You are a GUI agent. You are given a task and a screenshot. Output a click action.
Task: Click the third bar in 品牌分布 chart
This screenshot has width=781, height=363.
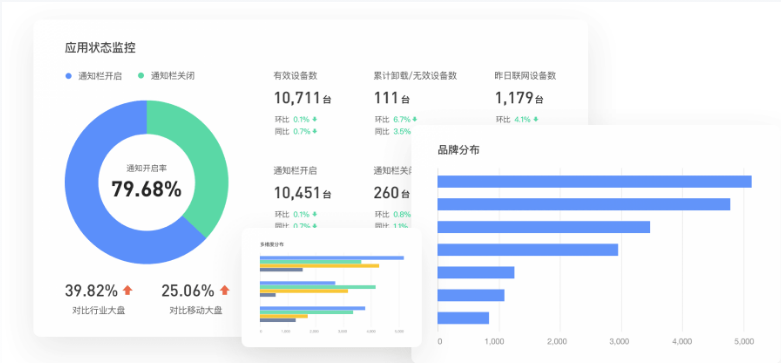pyautogui.click(x=543, y=227)
